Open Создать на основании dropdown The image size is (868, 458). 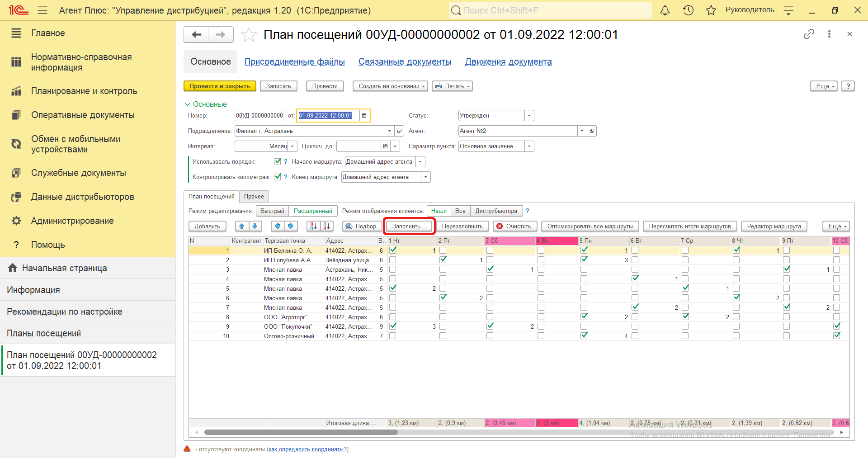coord(390,86)
